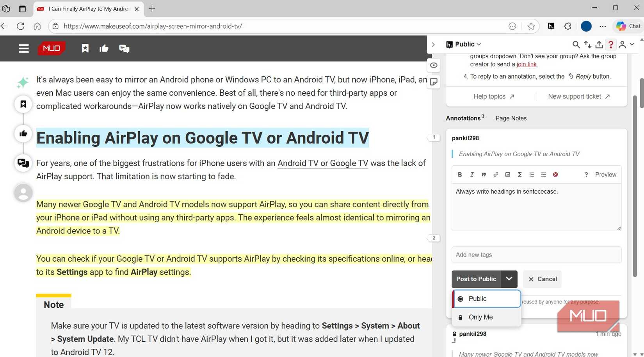This screenshot has height=357, width=644.
Task: Insert math with the Σ icon
Action: [519, 175]
